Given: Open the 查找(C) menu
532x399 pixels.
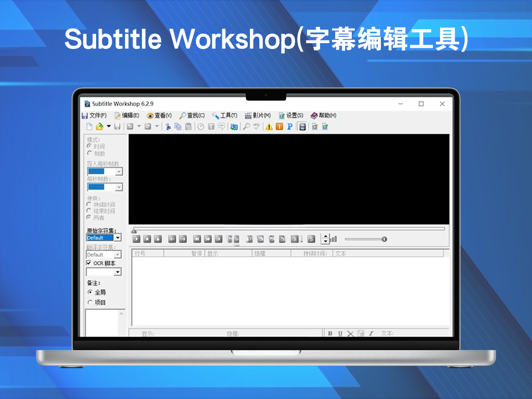Looking at the screenshot, I should tap(192, 115).
